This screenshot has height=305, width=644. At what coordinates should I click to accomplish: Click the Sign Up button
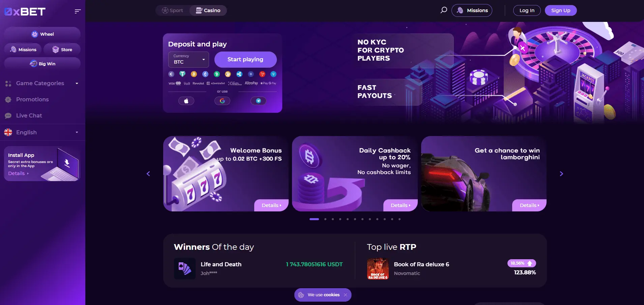coord(561,10)
